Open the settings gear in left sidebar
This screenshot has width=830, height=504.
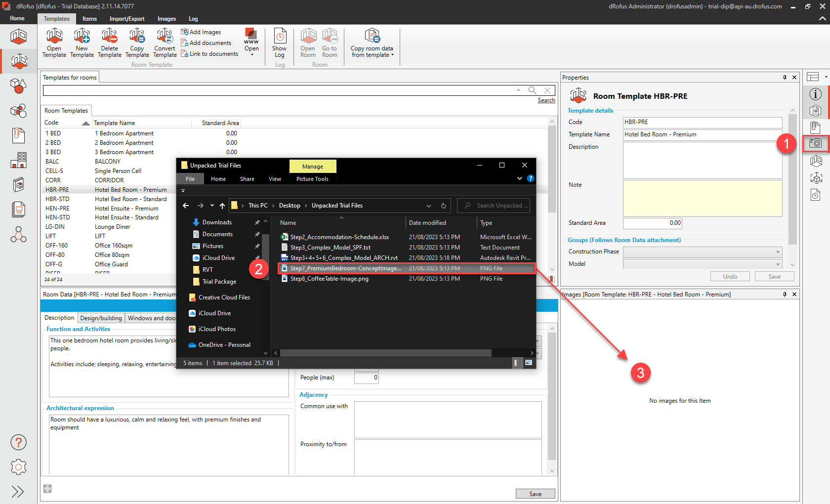(x=18, y=467)
